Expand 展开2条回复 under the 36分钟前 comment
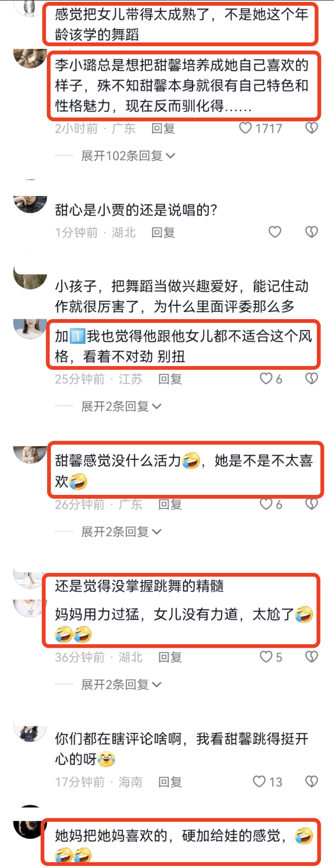The width and height of the screenshot is (334, 868). coord(121,685)
